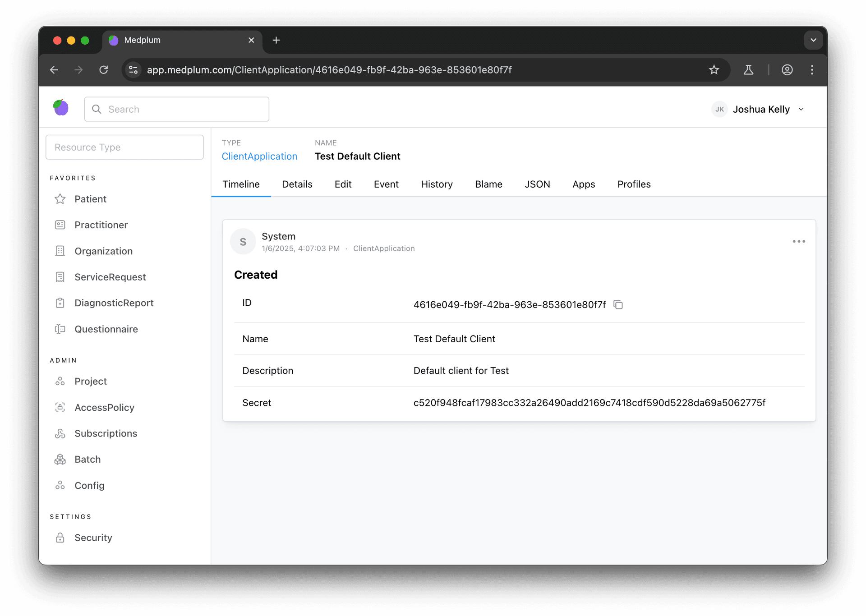
Task: Expand the Joshua Kelly user menu chevron
Action: click(x=801, y=109)
